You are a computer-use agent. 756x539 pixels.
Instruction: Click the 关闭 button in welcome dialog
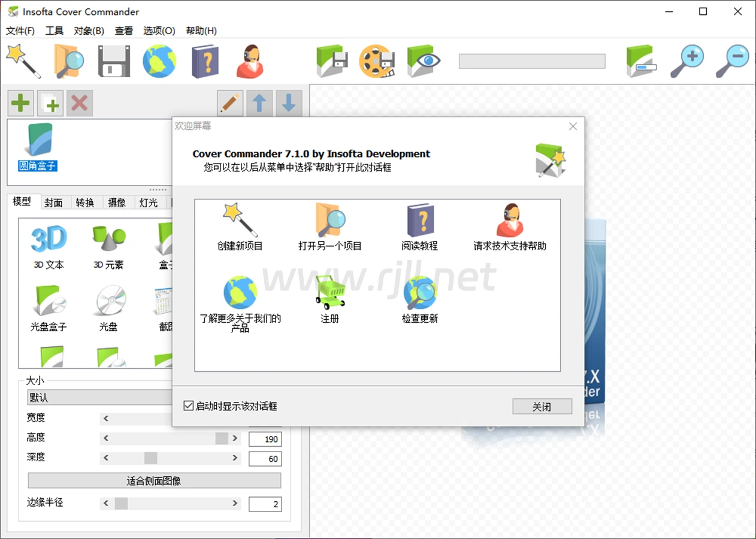click(x=542, y=407)
